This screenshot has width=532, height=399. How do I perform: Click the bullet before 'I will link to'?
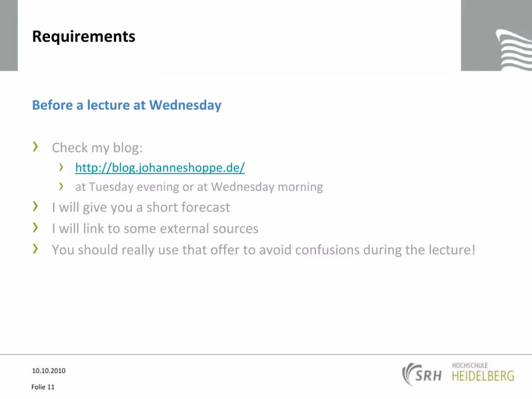coord(35,227)
